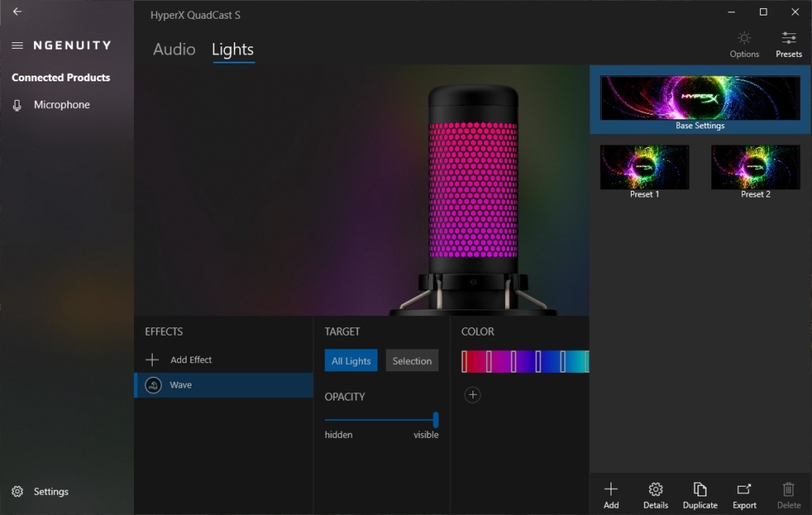Open the Presets panel

pyautogui.click(x=788, y=45)
